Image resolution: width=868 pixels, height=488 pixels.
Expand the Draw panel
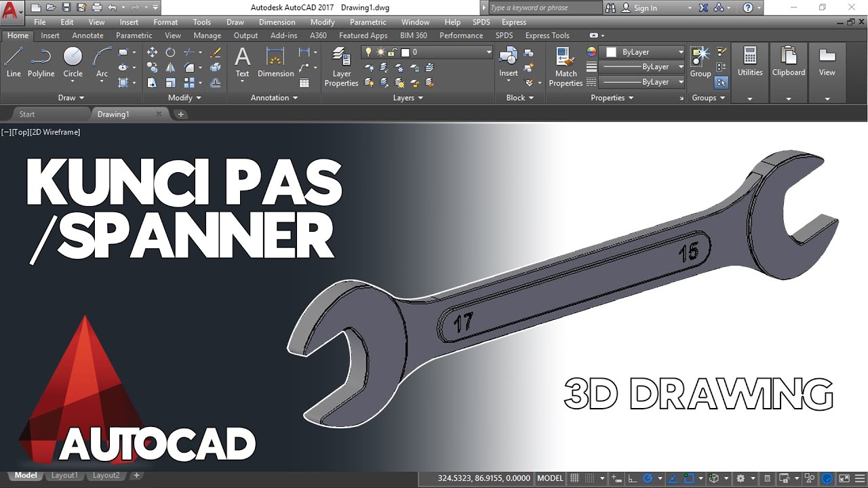click(x=71, y=98)
